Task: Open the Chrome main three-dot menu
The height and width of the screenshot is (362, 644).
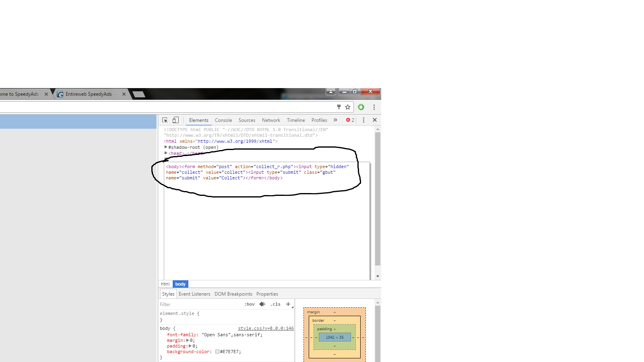Action: pos(374,107)
